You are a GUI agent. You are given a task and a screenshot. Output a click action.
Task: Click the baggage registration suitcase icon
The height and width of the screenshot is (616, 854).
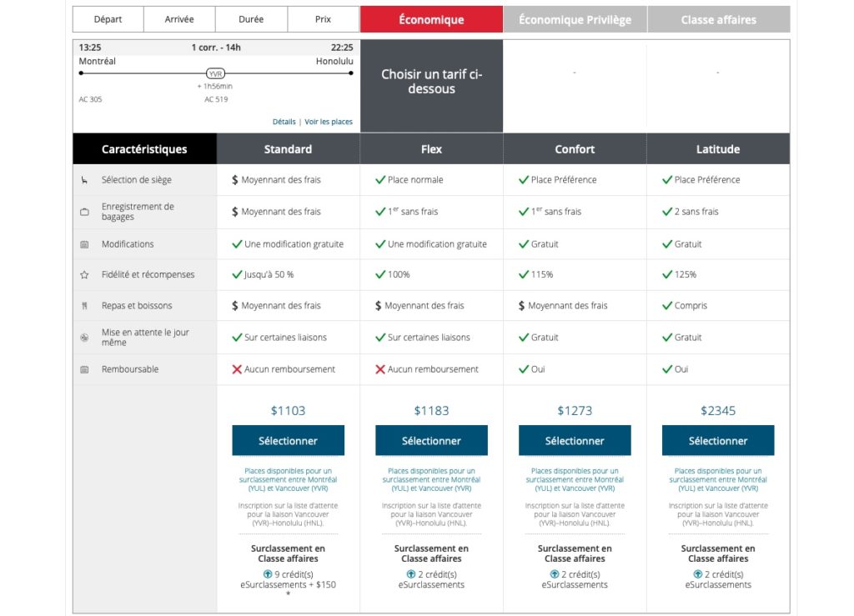(x=84, y=212)
